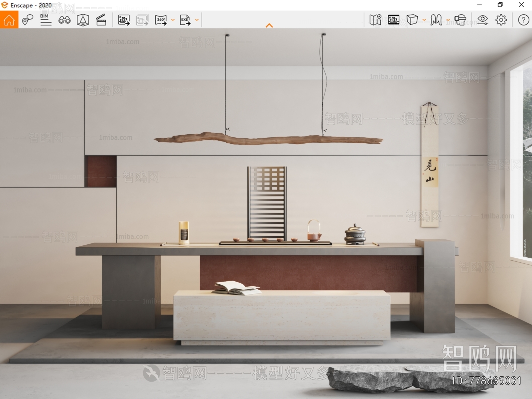
Task: Click the Batch Rendering icon
Action: tap(142, 20)
